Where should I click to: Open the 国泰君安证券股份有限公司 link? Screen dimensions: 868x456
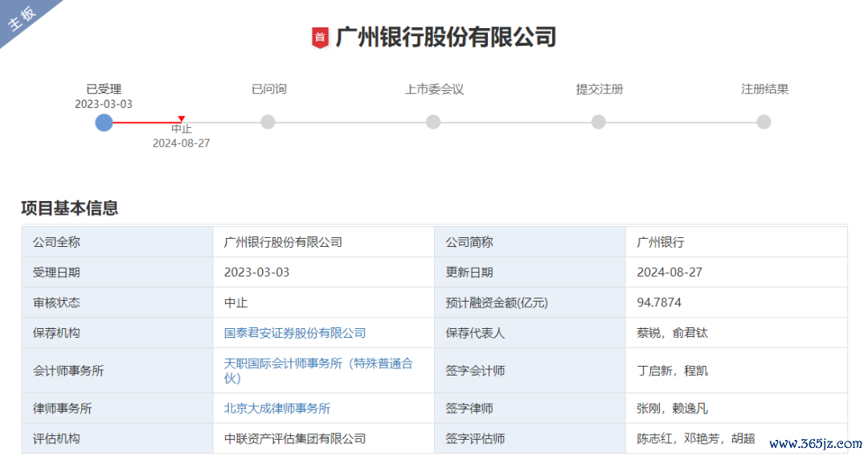click(x=295, y=333)
